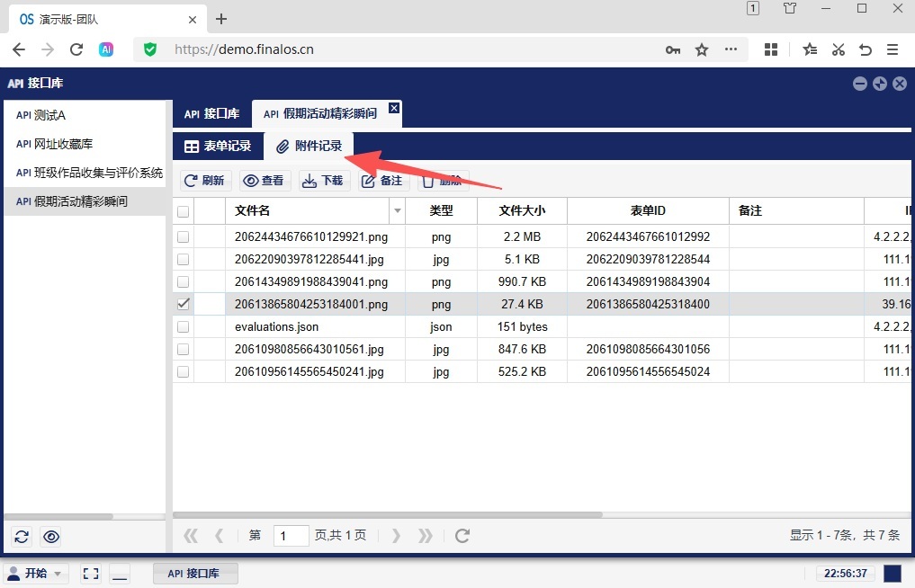915x588 pixels.
Task: Download selected file with 下载 button
Action: click(x=324, y=181)
